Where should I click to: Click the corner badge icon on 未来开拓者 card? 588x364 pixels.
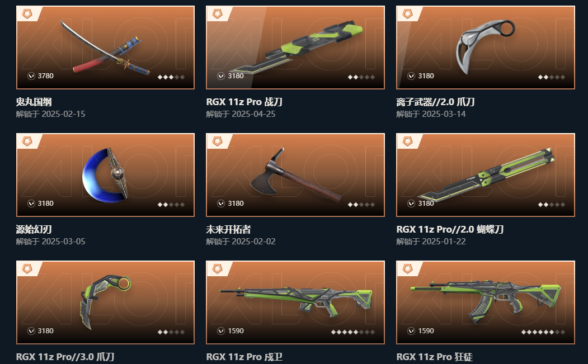pos(217,141)
